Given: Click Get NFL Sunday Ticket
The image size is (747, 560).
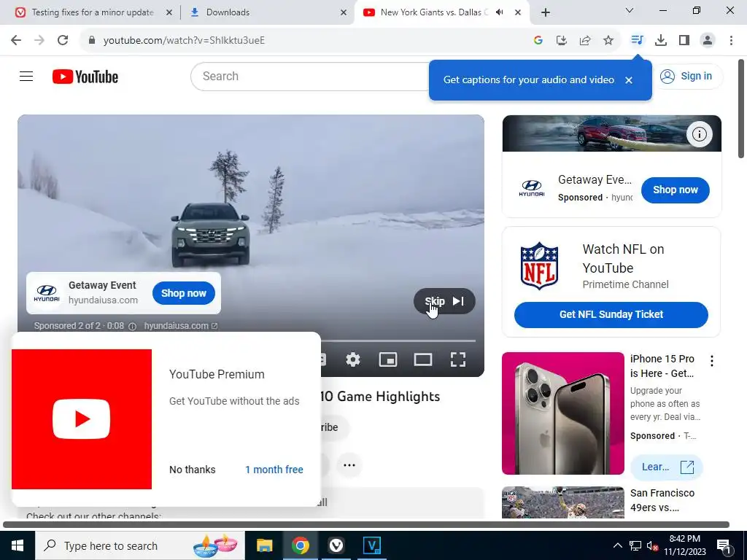Looking at the screenshot, I should click(611, 315).
